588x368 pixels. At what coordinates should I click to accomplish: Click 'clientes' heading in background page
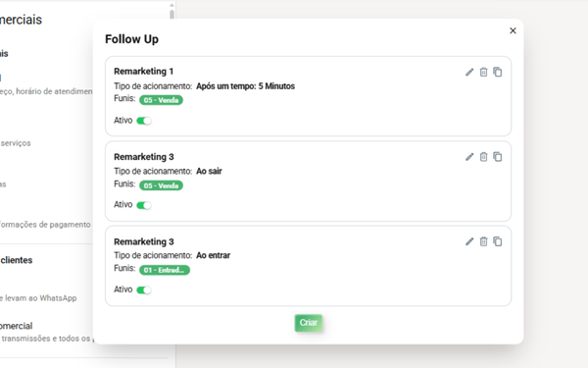click(17, 260)
